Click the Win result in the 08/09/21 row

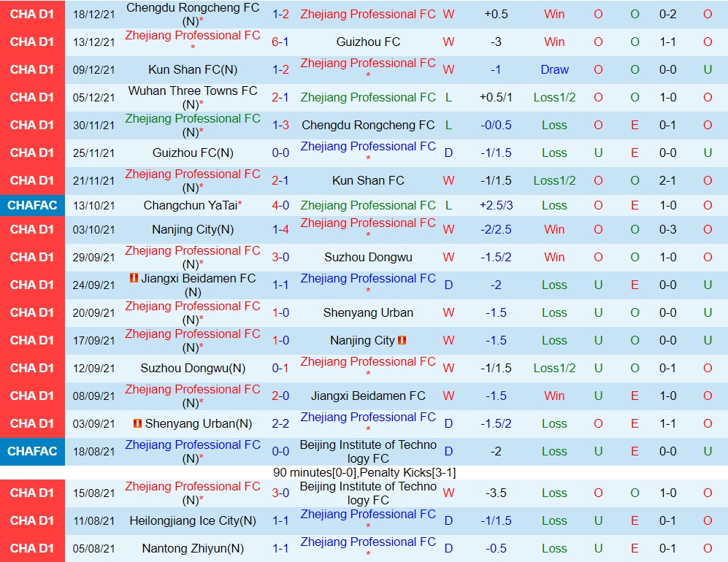554,396
